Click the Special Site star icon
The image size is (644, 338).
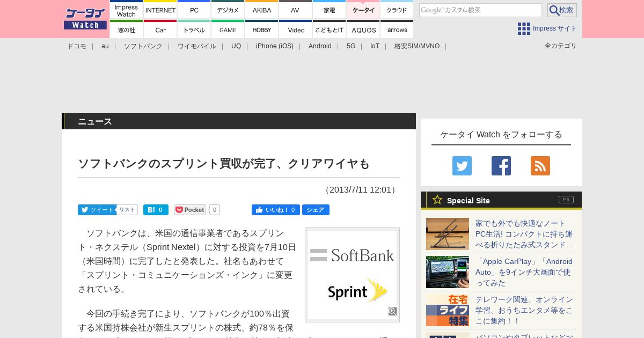[437, 200]
